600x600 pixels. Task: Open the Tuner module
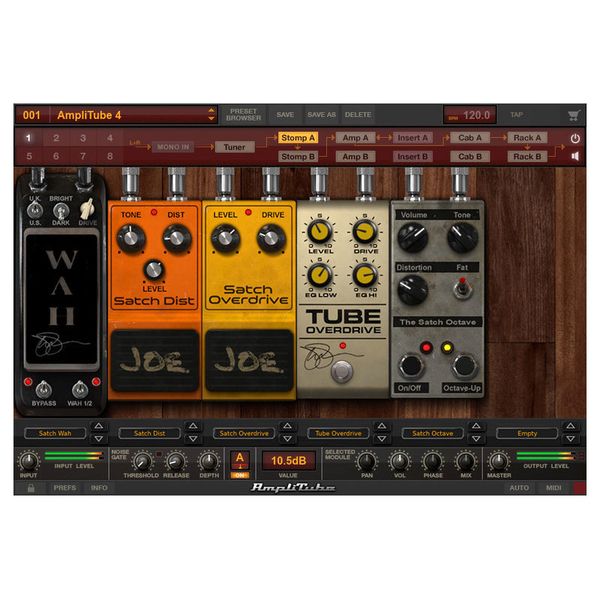(235, 147)
